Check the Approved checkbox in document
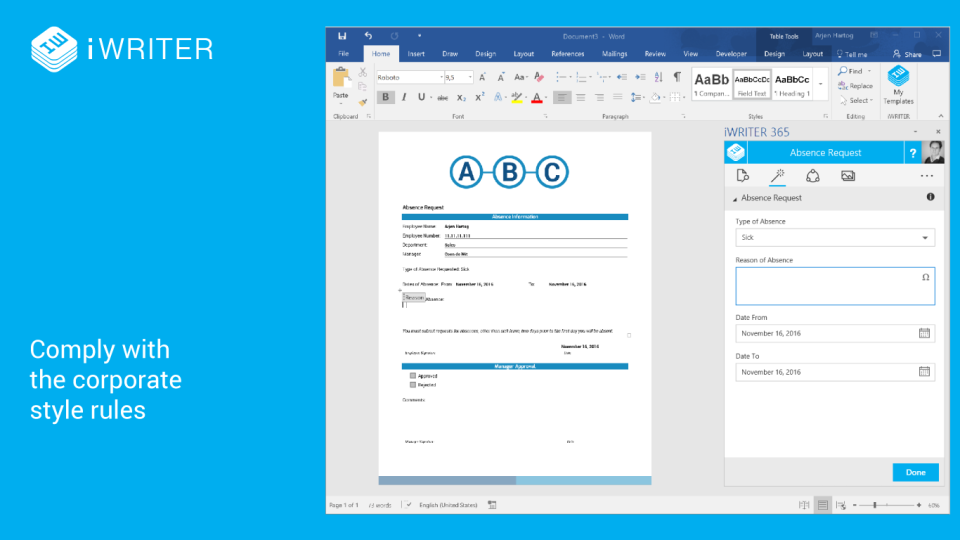 click(x=413, y=376)
